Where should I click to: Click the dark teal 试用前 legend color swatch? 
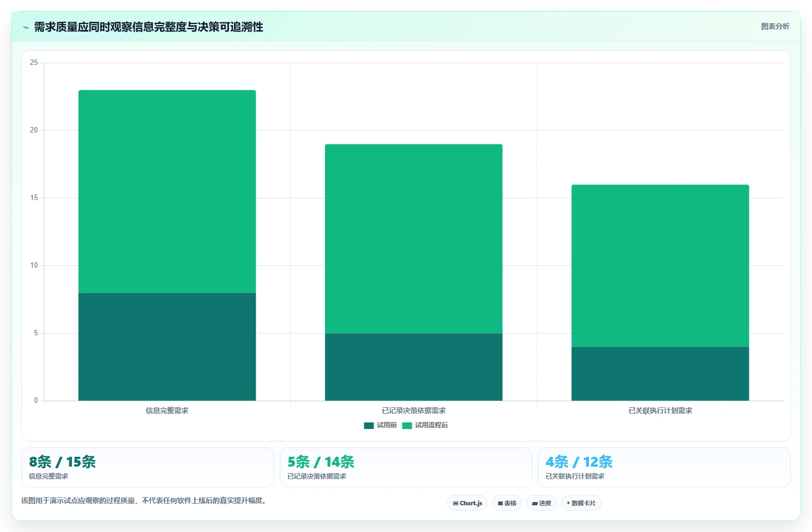point(369,426)
